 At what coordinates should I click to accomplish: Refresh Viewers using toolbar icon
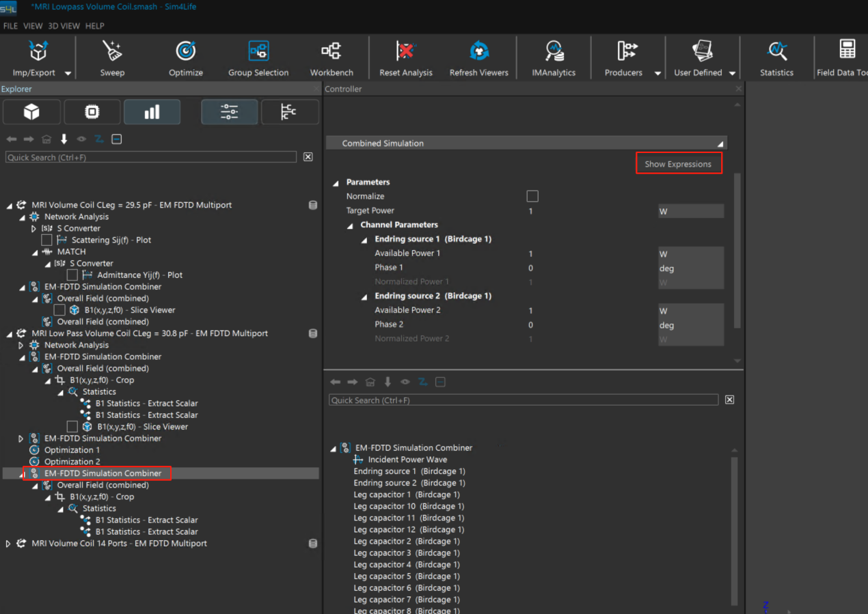[x=478, y=58]
